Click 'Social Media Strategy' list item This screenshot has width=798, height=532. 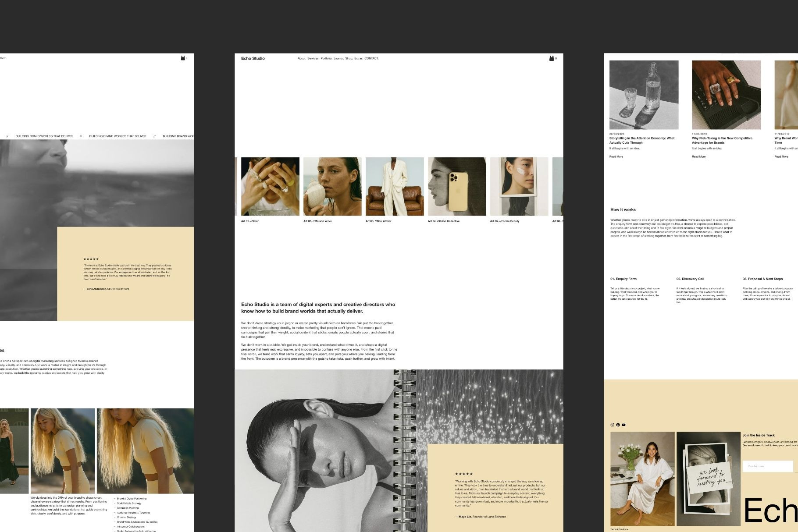point(129,504)
